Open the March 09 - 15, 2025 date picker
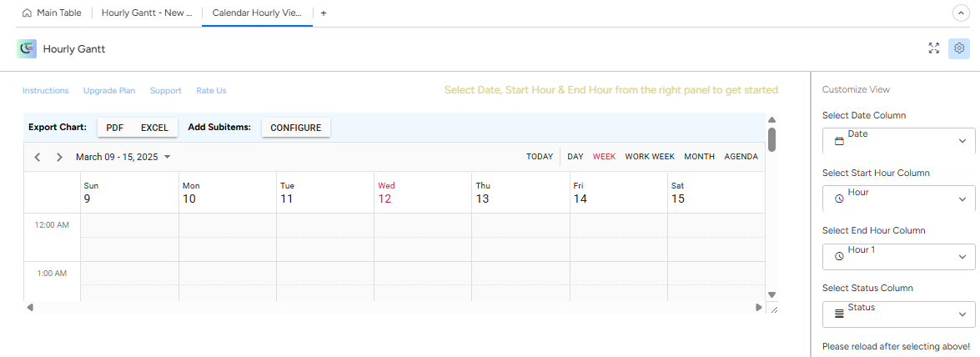This screenshot has height=357, width=980. (x=123, y=157)
